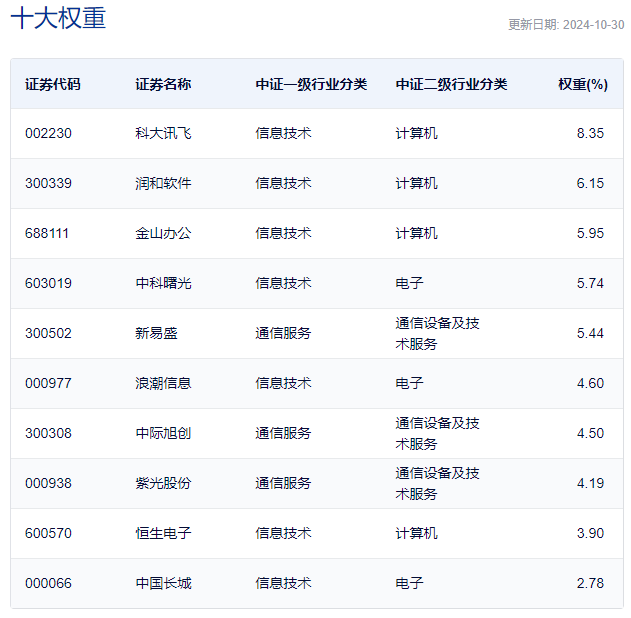The height and width of the screenshot is (618, 631).
Task: Select stock code 300502
Action: [x=48, y=333]
